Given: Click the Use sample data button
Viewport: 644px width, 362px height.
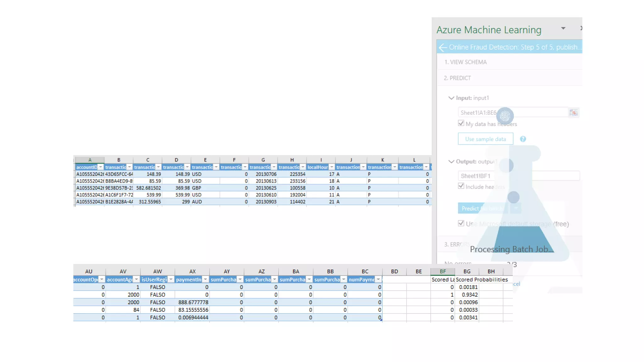Looking at the screenshot, I should tap(485, 139).
